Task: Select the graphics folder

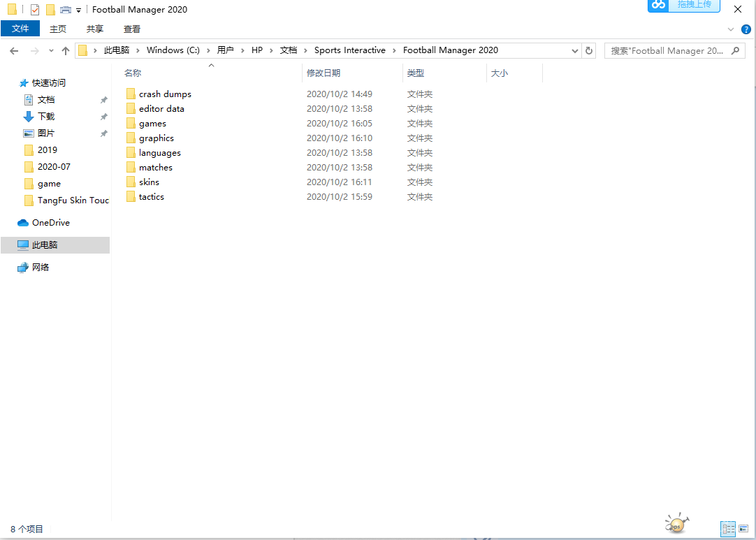Action: (x=156, y=138)
